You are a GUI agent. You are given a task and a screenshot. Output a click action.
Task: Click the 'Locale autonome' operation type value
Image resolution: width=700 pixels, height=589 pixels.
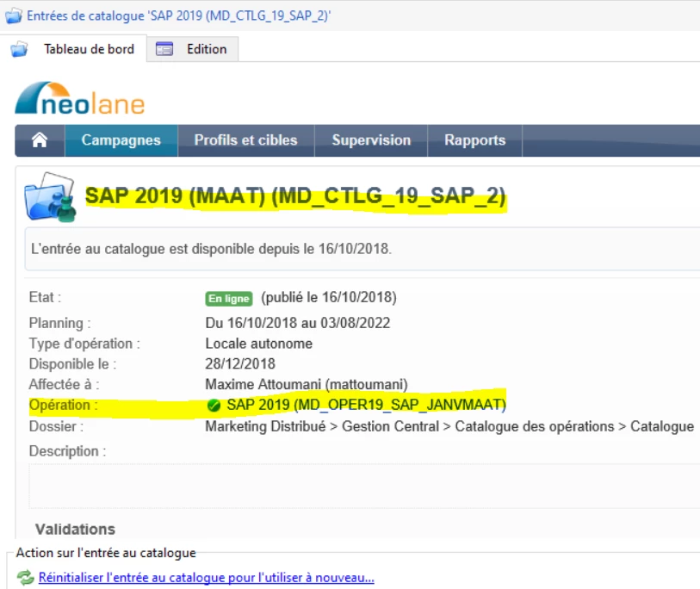coord(259,344)
